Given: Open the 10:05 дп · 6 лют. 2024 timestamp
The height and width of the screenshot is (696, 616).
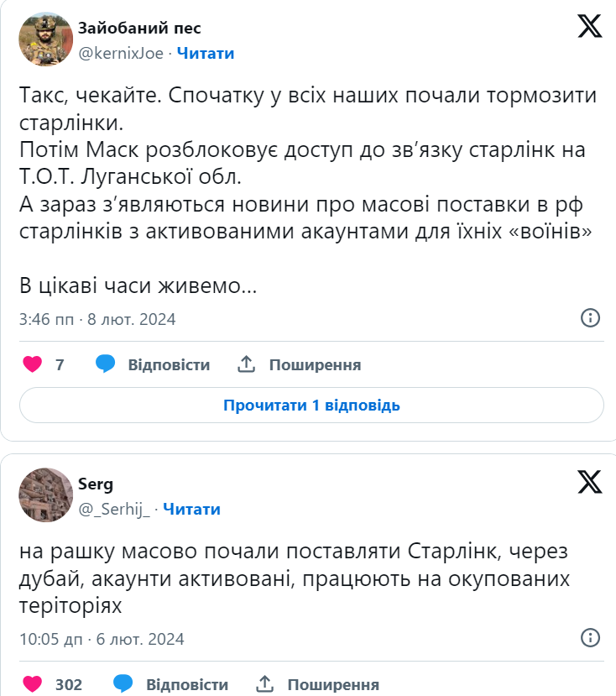Looking at the screenshot, I should (x=102, y=639).
